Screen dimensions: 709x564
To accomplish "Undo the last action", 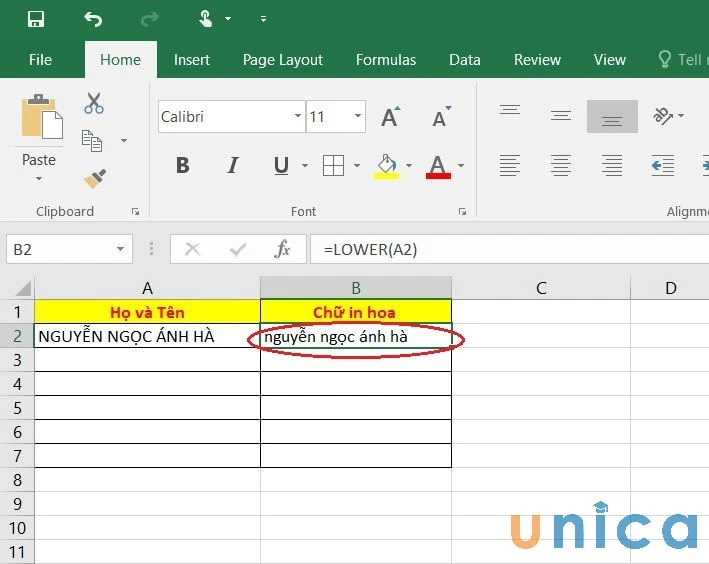I will point(93,19).
